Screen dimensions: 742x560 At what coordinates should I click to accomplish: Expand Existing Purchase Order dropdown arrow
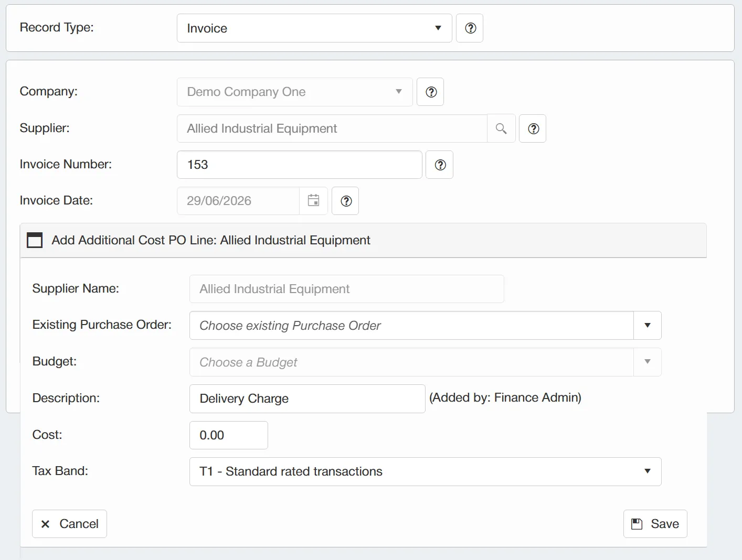coord(648,326)
